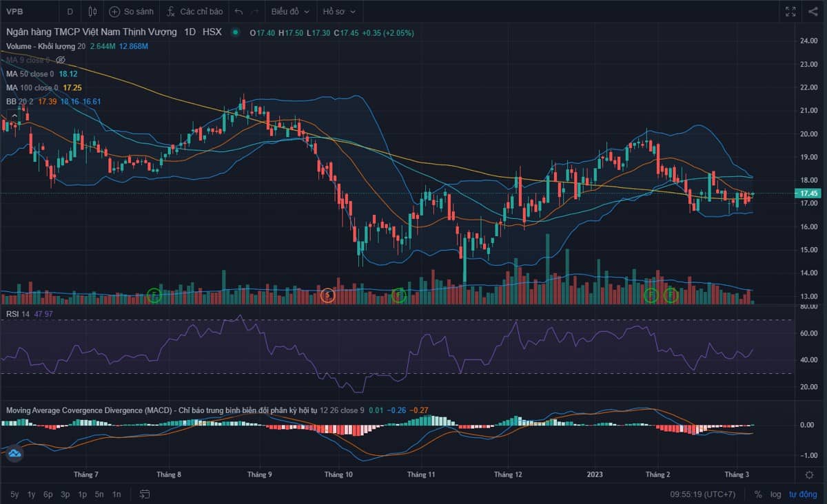Set time range to 3p

point(65,494)
